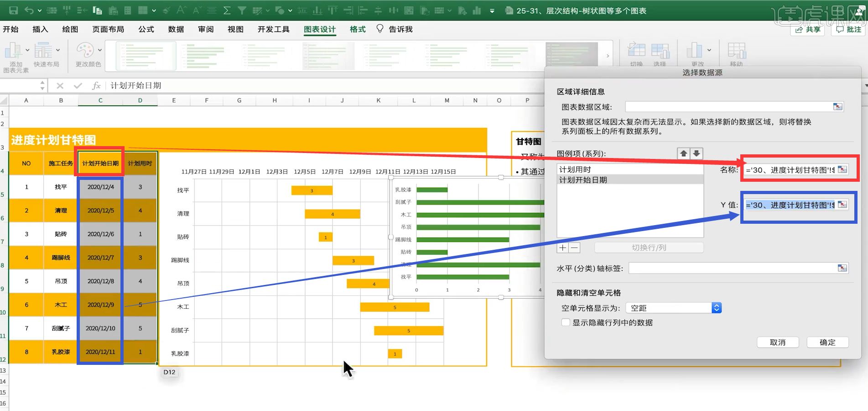868x411 pixels.
Task: Move series down with the down arrow
Action: click(696, 153)
